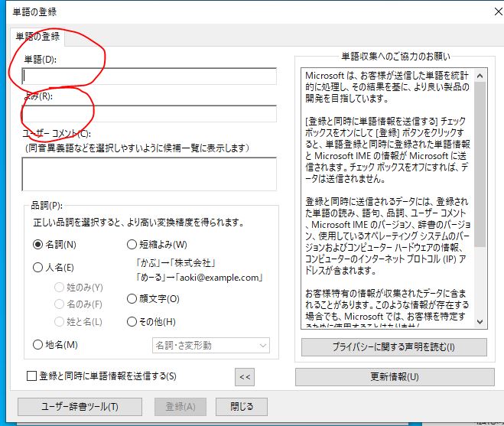Select the その他(H) radio button
This screenshot has width=504, height=426.
point(132,322)
